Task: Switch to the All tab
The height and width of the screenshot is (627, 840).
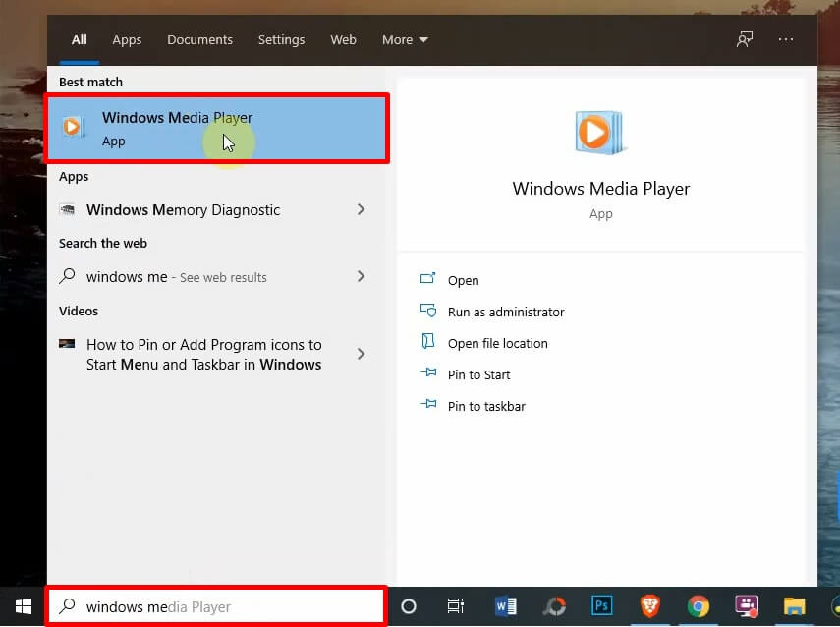Action: click(x=80, y=39)
